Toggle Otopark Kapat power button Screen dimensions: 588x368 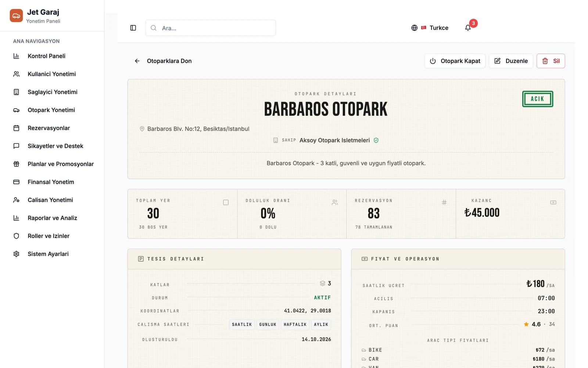click(x=455, y=61)
